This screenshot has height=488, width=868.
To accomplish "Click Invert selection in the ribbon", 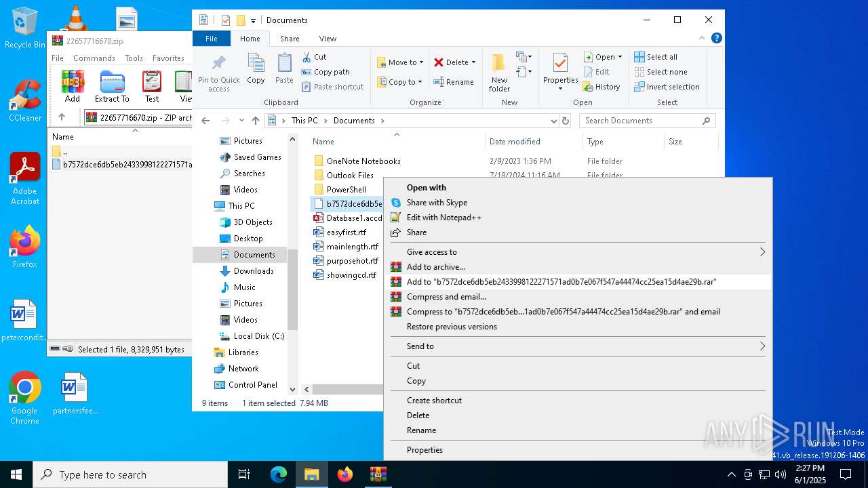I will (x=667, y=87).
